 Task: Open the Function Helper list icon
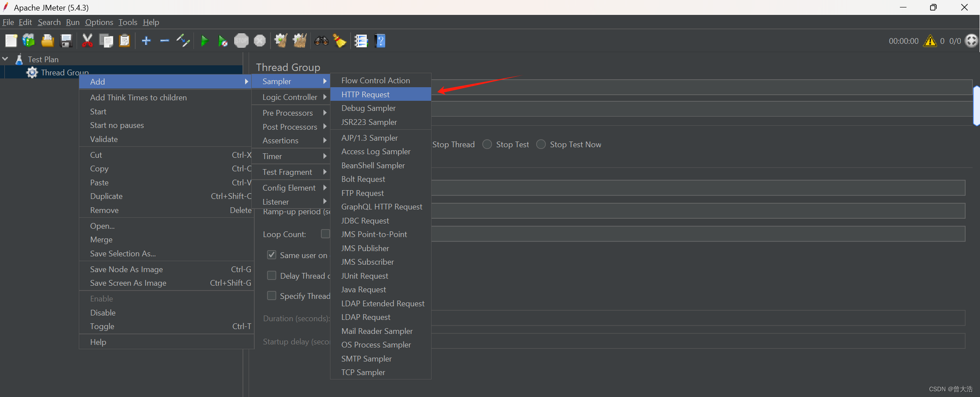pos(361,41)
